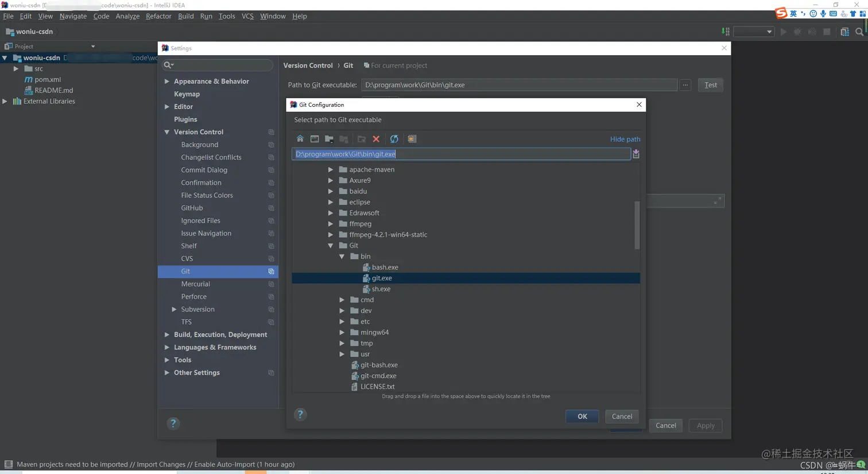
Task: Click the New Folder toolbar icon
Action: pos(361,139)
